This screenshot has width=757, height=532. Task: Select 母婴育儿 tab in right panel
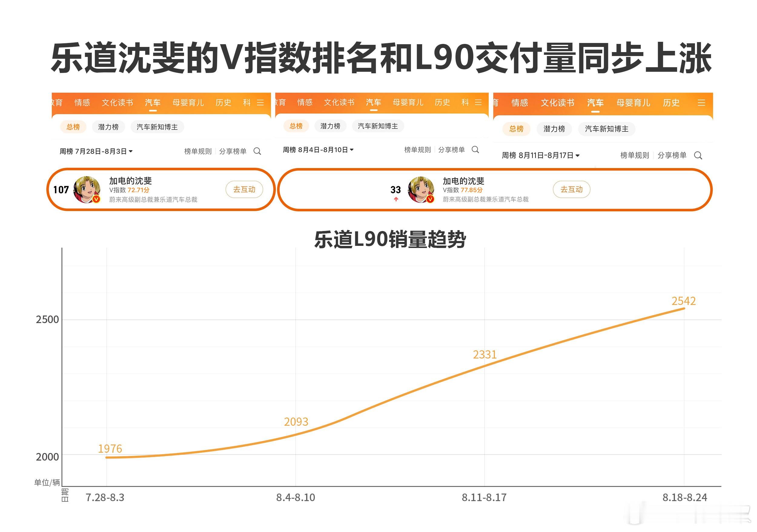633,103
